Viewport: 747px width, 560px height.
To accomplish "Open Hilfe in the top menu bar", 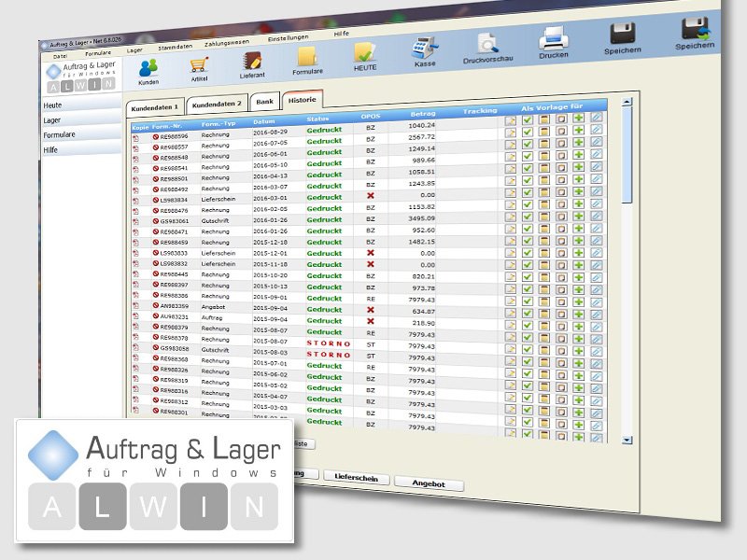I will tap(341, 34).
